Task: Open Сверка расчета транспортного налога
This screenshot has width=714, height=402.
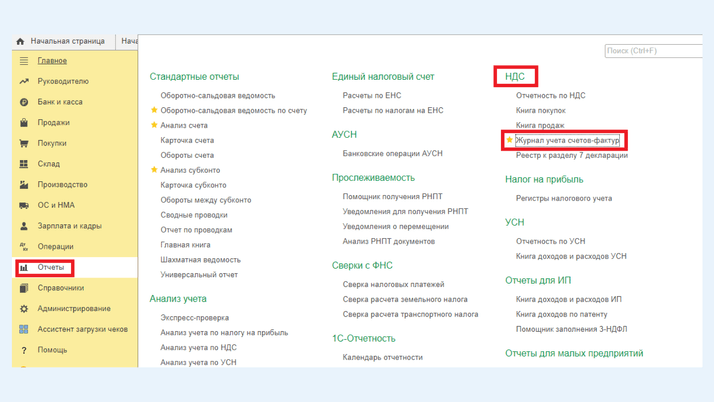Action: [x=410, y=315]
